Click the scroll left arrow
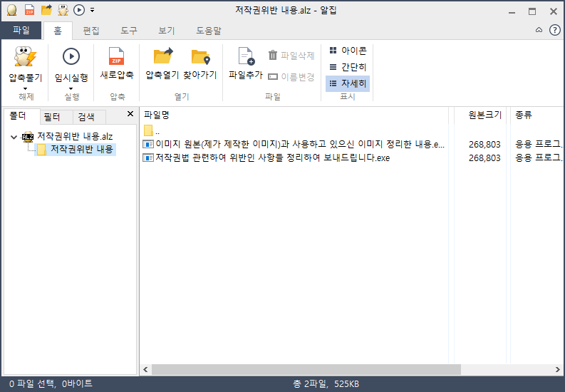The height and width of the screenshot is (392, 565). [145, 369]
